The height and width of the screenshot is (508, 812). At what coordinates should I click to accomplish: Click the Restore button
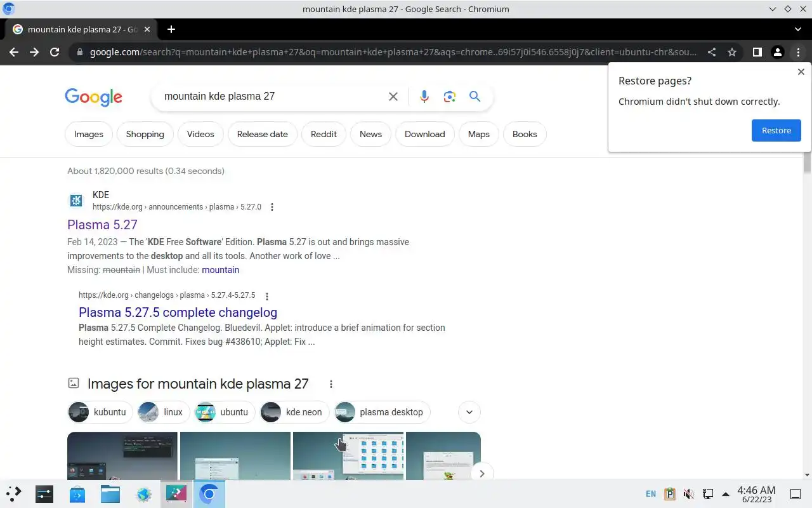pyautogui.click(x=776, y=130)
